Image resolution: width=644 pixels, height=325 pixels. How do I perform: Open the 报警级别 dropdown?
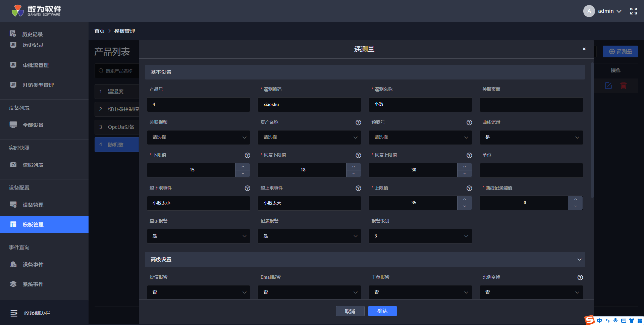[x=420, y=236]
